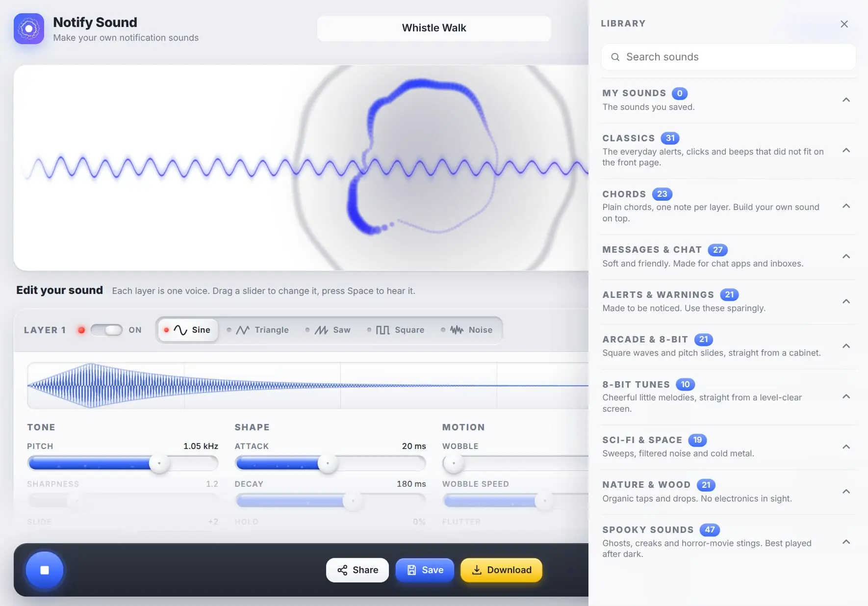The width and height of the screenshot is (868, 606).
Task: Click the Triangle wave icon
Action: [x=243, y=330]
